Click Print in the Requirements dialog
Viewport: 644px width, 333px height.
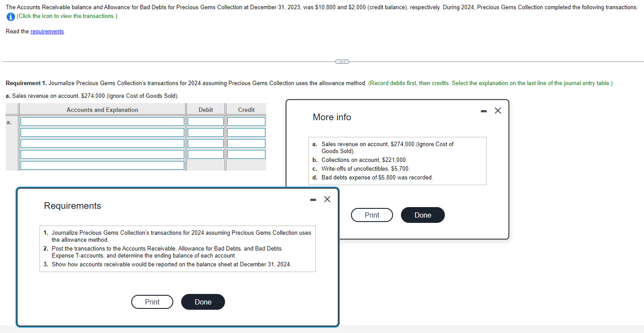click(152, 302)
